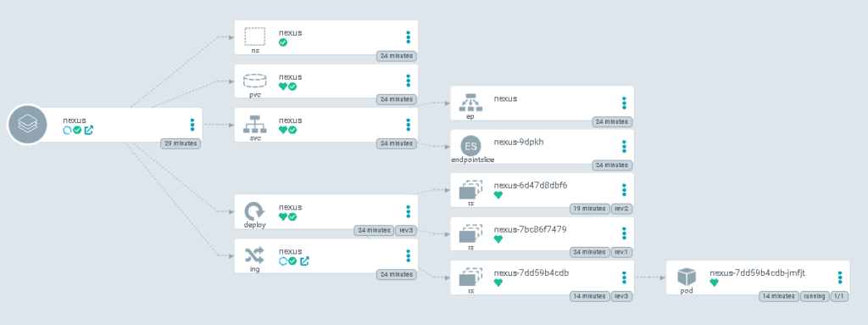Click the svc network icon

(x=254, y=125)
